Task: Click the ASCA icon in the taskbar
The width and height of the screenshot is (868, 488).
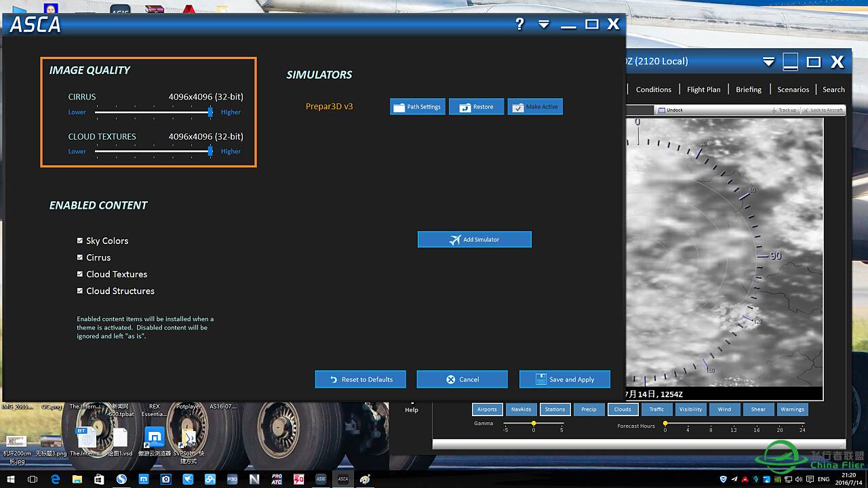Action: tap(343, 479)
